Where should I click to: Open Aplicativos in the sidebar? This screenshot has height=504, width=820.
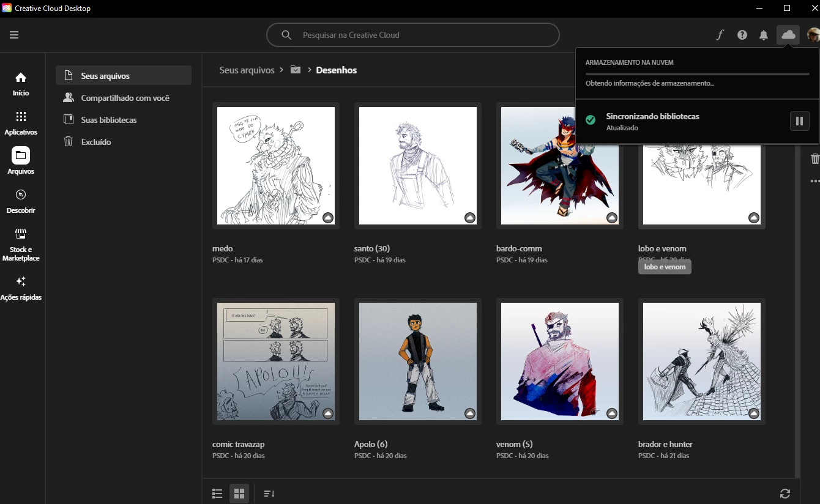click(x=21, y=123)
